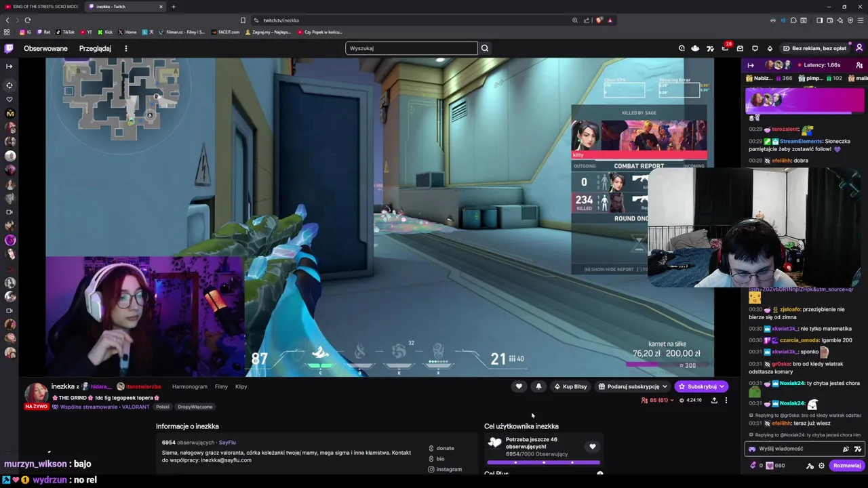Viewport: 868px width, 488px height.
Task: Open the user profile avatar menu
Action: pos(859,48)
